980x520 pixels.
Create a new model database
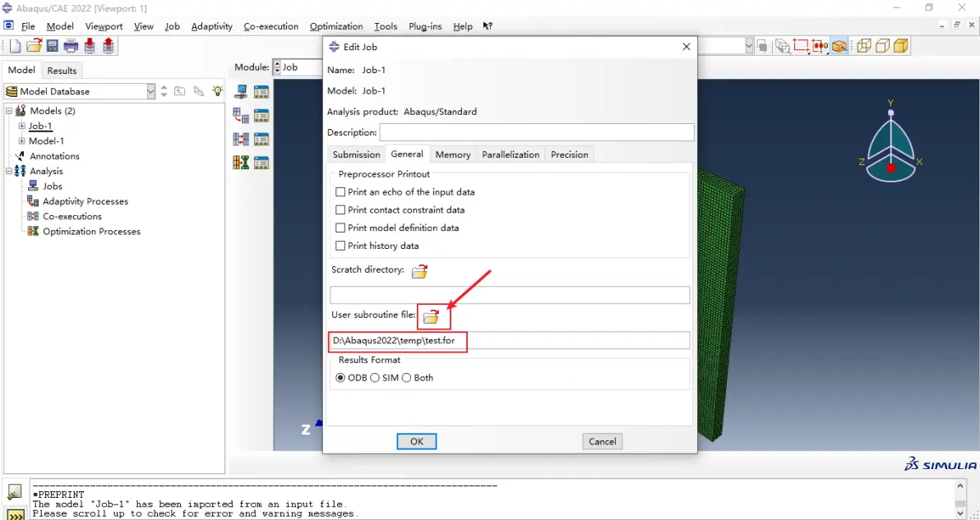[x=15, y=45]
